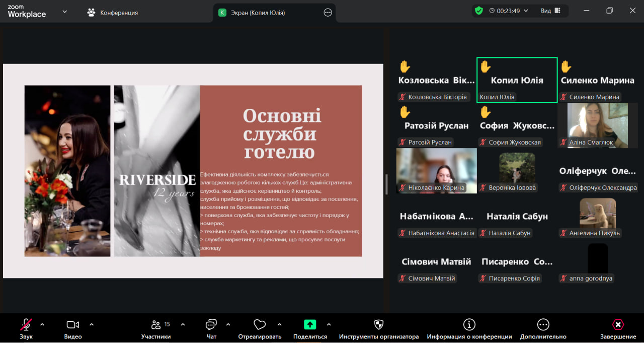Click the green encryption shield icon
The height and width of the screenshot is (343, 644).
click(479, 11)
